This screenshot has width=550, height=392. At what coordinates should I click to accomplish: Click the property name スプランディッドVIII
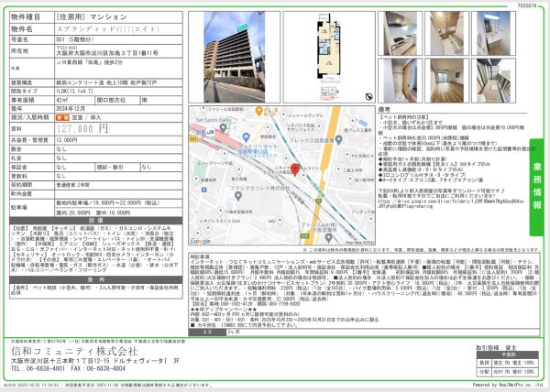coord(108,28)
